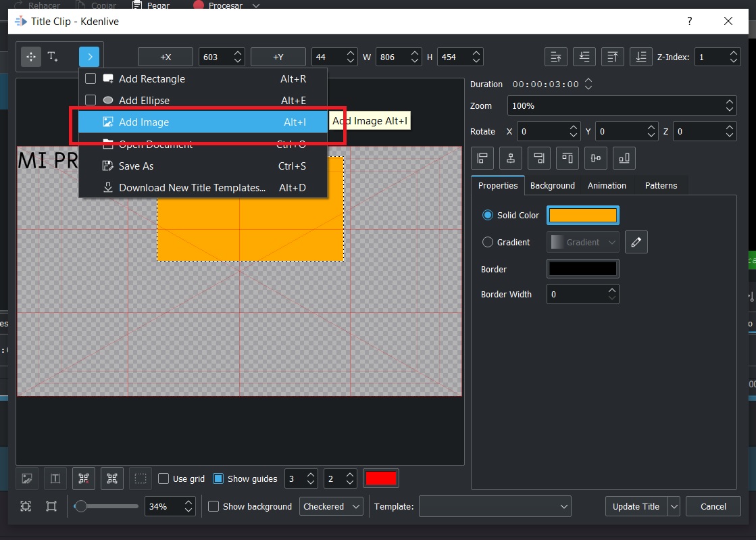Click the Zoom 100% spin box arrows
This screenshot has height=540, width=756.
tap(730, 105)
